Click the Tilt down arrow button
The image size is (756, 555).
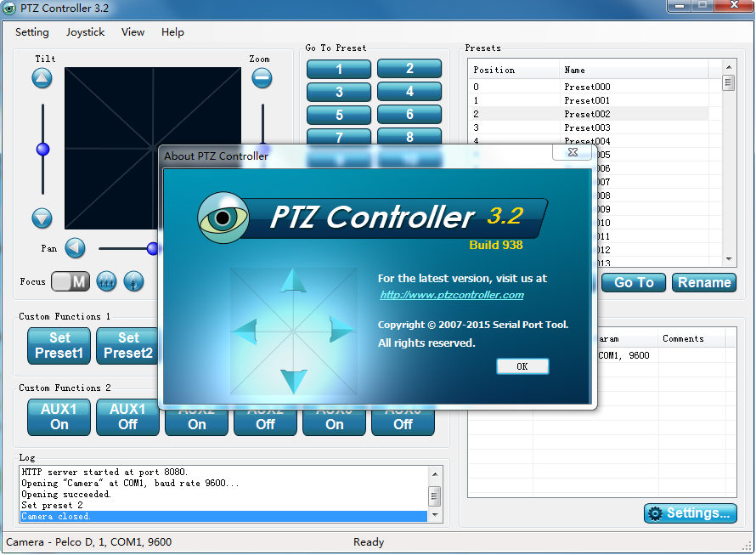42,218
